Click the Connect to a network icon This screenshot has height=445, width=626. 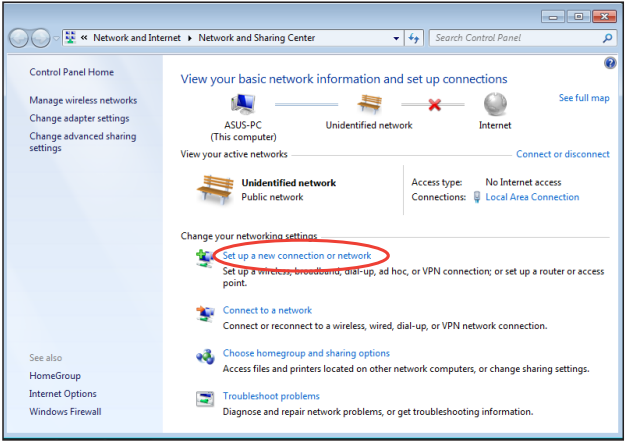click(x=205, y=314)
